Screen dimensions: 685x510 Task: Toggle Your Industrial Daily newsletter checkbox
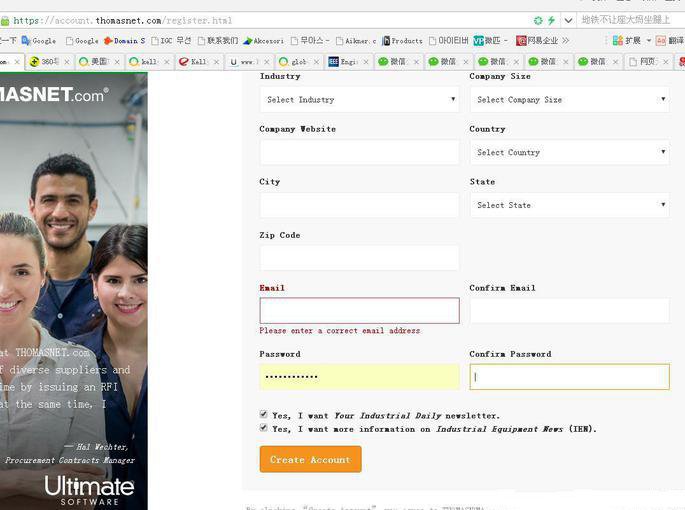pos(264,414)
